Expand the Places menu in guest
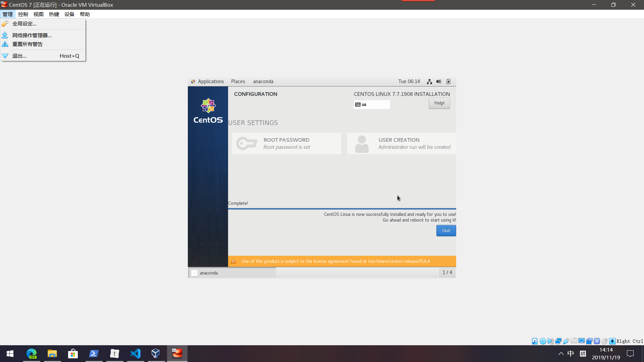The height and width of the screenshot is (362, 644). (x=238, y=81)
